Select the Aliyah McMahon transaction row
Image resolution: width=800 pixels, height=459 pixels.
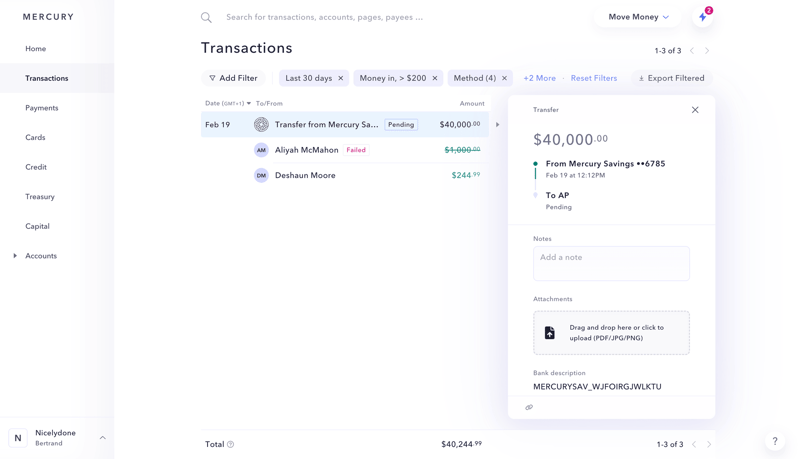coord(345,150)
